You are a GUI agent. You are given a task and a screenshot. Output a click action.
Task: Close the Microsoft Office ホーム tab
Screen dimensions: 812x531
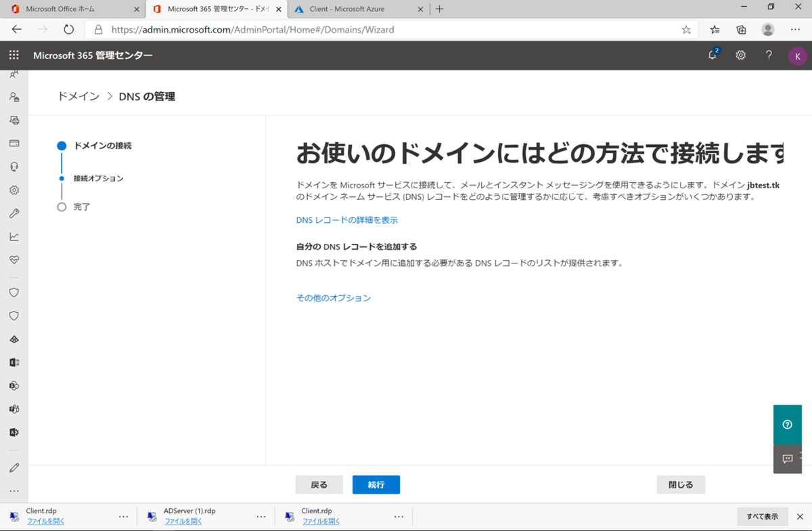click(137, 9)
